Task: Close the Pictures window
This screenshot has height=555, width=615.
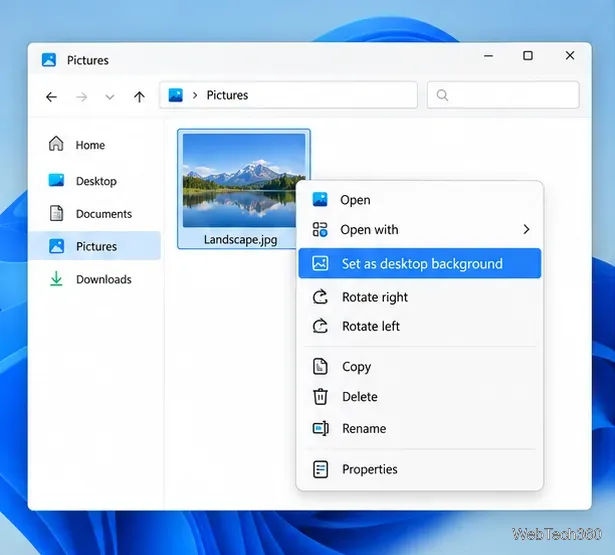Action: [x=570, y=55]
